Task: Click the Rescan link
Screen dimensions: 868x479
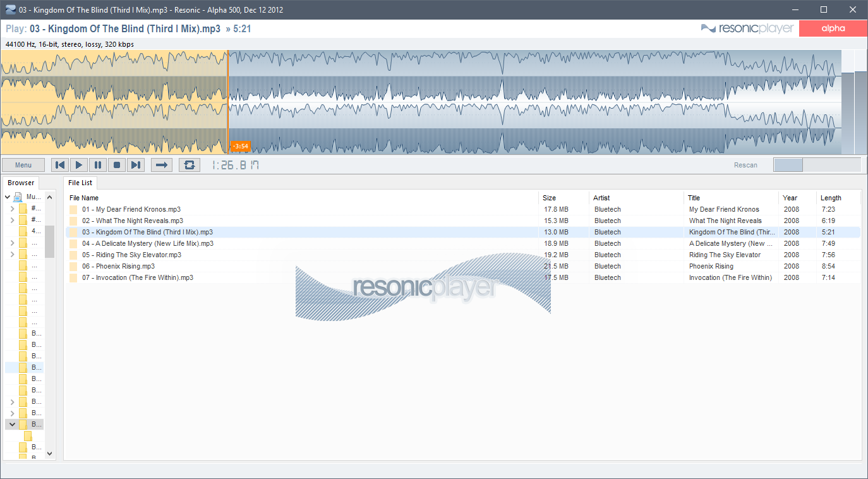Action: pos(745,165)
